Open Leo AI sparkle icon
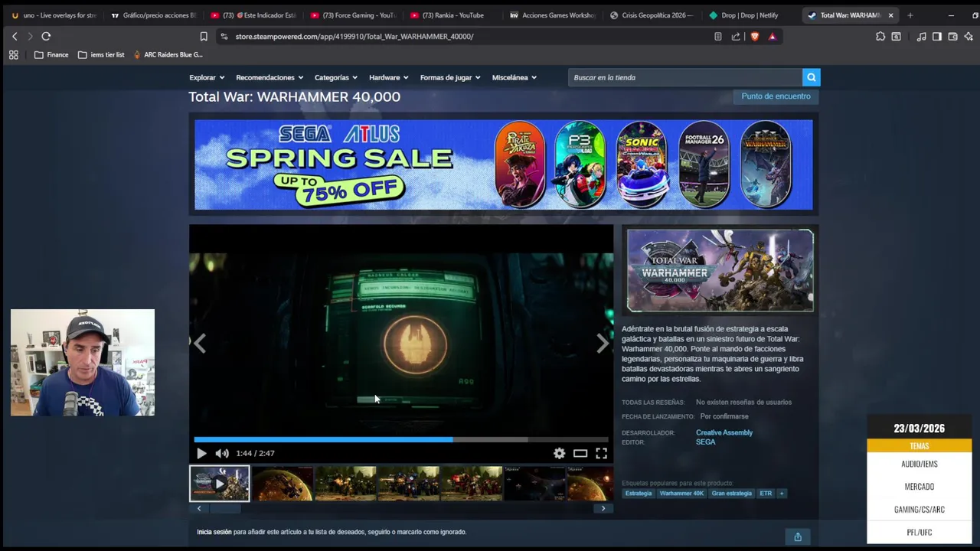The height and width of the screenshot is (551, 980). pos(969,36)
